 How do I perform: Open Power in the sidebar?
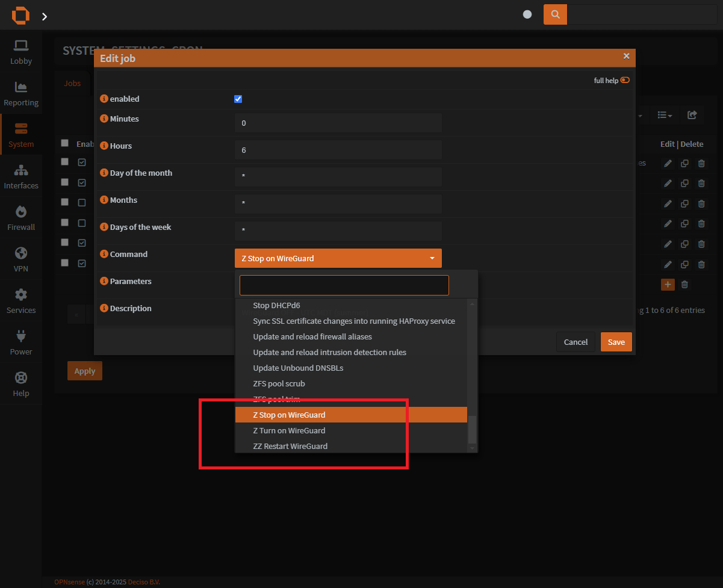coord(21,343)
